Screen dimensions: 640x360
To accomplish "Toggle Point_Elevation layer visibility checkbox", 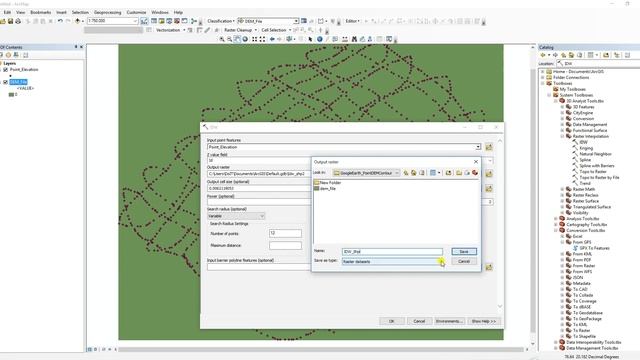I will coord(6,70).
